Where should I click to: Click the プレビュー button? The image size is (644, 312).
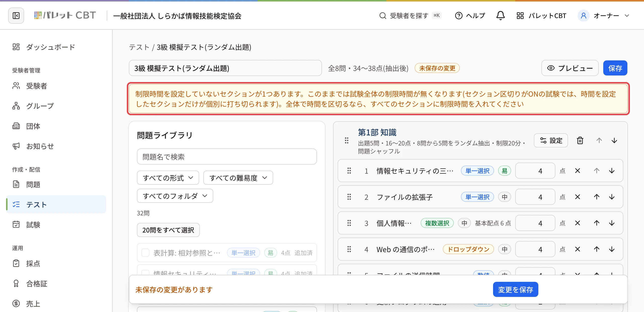[570, 68]
